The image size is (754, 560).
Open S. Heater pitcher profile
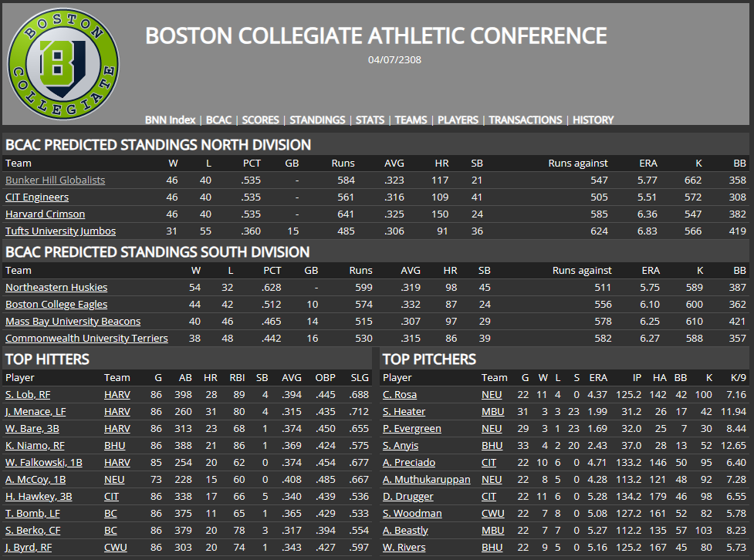coord(404,411)
